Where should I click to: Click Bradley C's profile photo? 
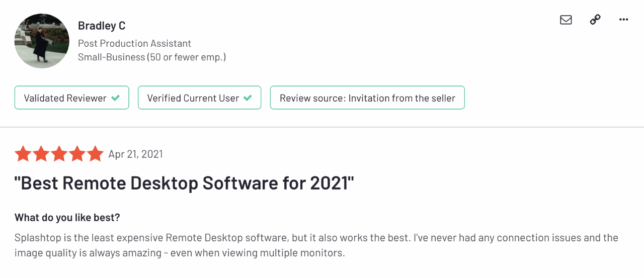(x=42, y=41)
